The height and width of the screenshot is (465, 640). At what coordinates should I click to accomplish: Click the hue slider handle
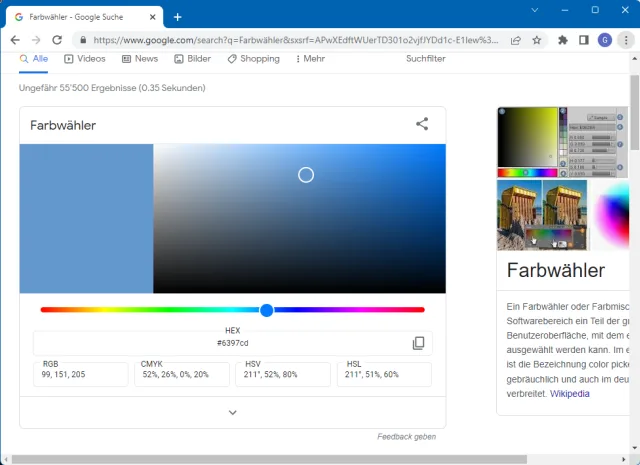(267, 310)
